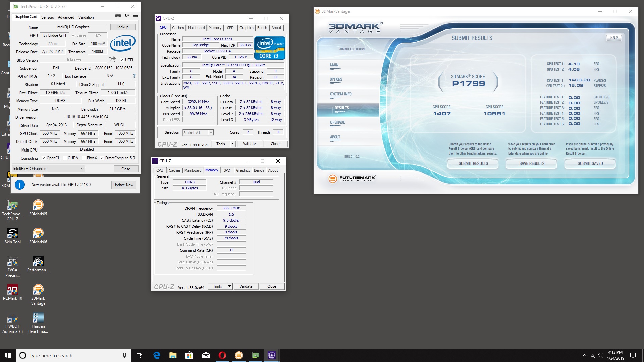This screenshot has width=644, height=362.
Task: Open PCMark 10 desktop icon
Action: click(x=12, y=292)
